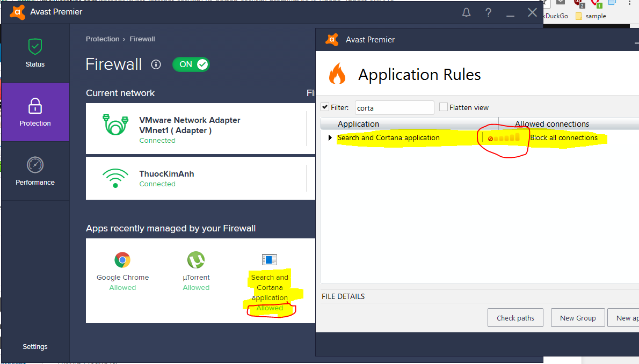Open the Status section in Avast sidebar
The image size is (639, 364).
[35, 53]
